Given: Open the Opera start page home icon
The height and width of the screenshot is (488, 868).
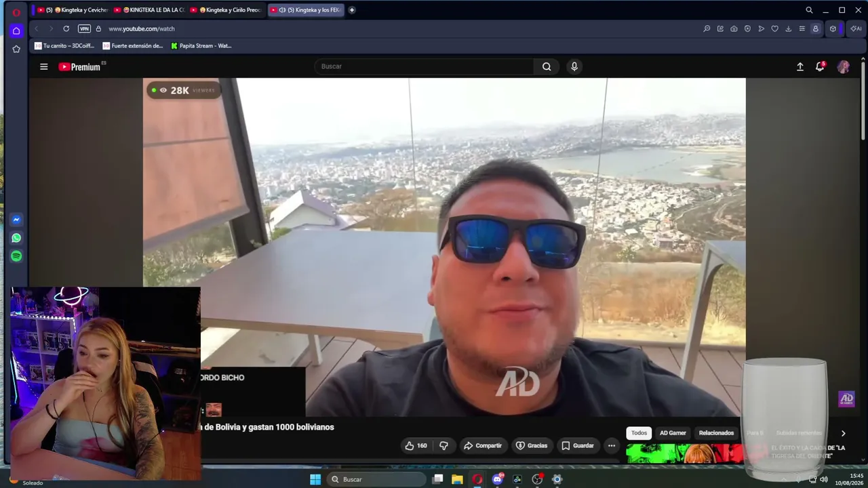Looking at the screenshot, I should click(x=16, y=30).
